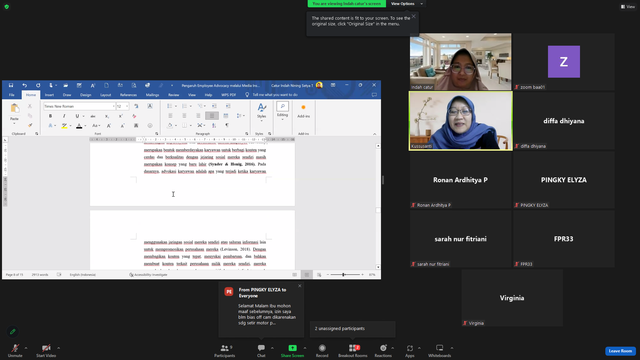Click the Clear Formatting icon
Image resolution: width=640 pixels, height=360 pixels.
click(134, 116)
